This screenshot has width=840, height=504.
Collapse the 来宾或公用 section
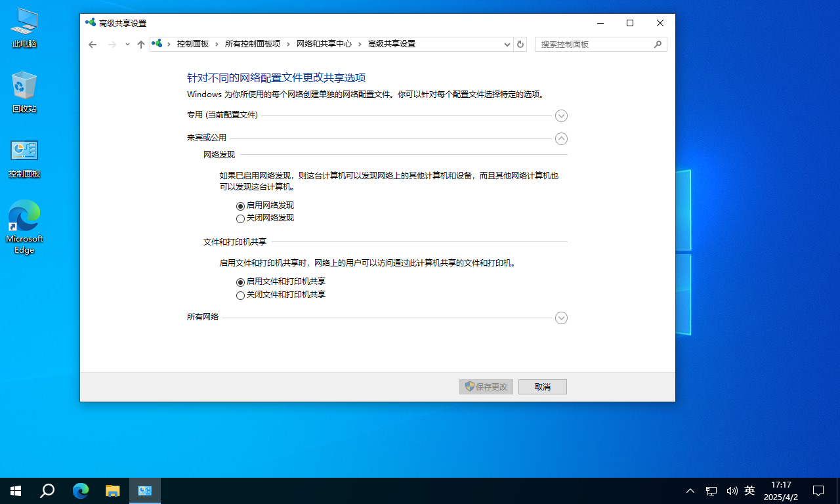tap(561, 138)
